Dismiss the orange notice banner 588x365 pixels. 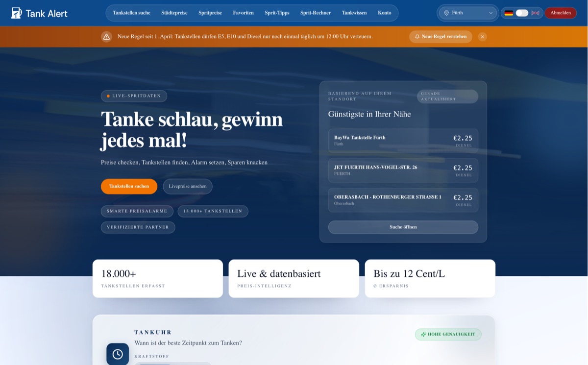pyautogui.click(x=482, y=37)
